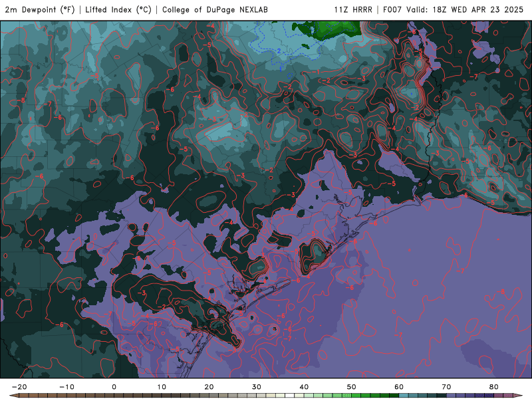Click the "Lifted Index (°C)" title text
The width and height of the screenshot is (532, 399).
118,10
